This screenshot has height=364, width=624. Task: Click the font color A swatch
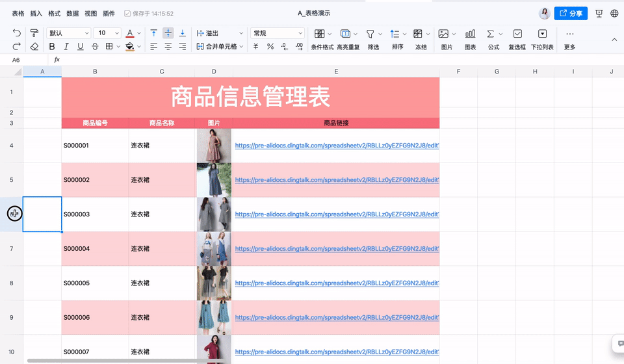pyautogui.click(x=130, y=33)
